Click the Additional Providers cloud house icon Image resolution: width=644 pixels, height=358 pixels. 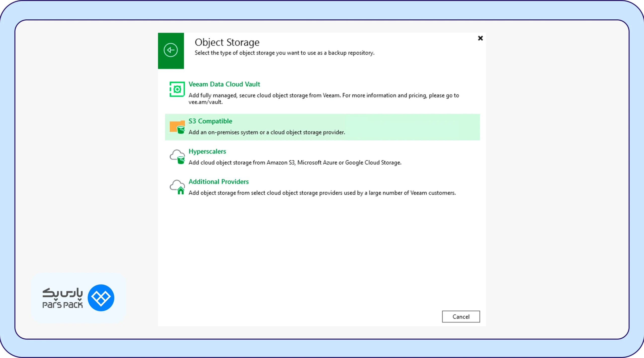tap(177, 187)
